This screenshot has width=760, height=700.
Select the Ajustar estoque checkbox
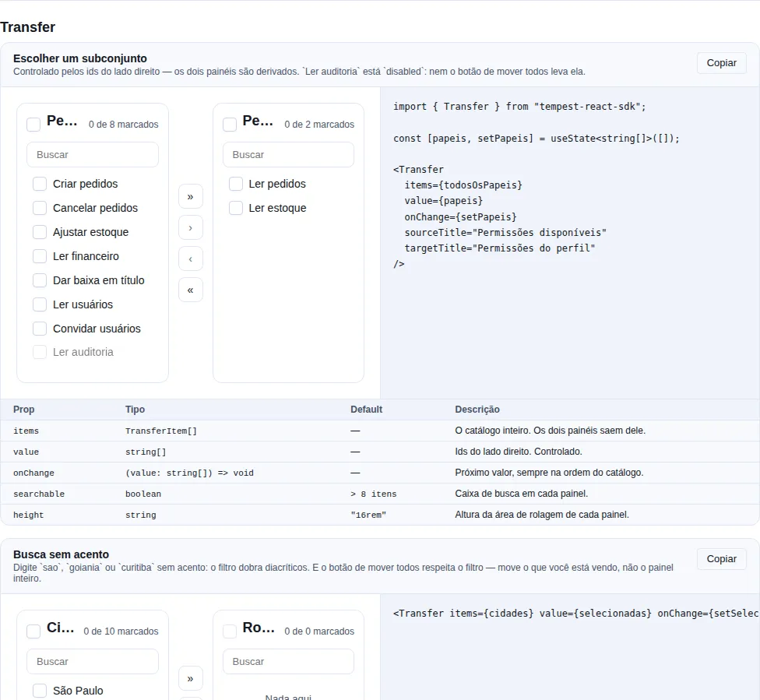40,232
